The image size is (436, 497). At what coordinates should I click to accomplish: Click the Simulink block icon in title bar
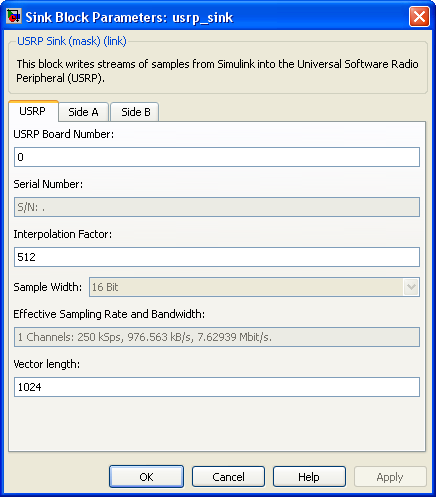[x=14, y=16]
